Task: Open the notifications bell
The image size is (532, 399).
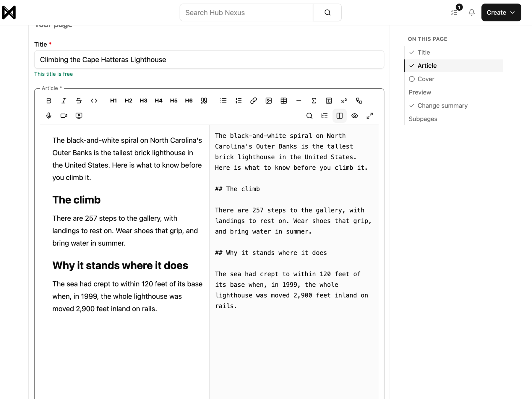Action: coord(472,12)
